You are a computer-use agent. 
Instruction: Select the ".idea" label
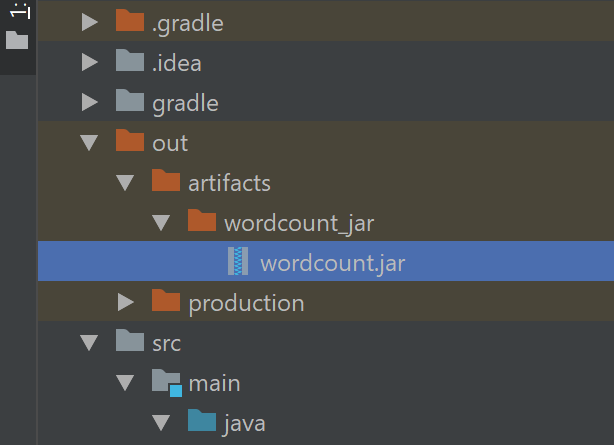pos(177,63)
